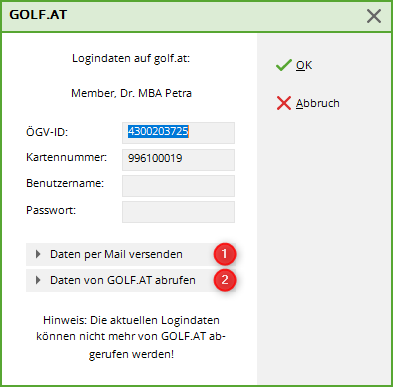The width and height of the screenshot is (393, 387).
Task: Confirm with the OK label
Action: [304, 65]
